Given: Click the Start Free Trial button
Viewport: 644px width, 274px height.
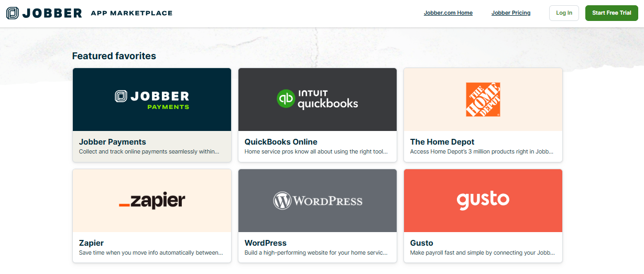Looking at the screenshot, I should coord(612,13).
